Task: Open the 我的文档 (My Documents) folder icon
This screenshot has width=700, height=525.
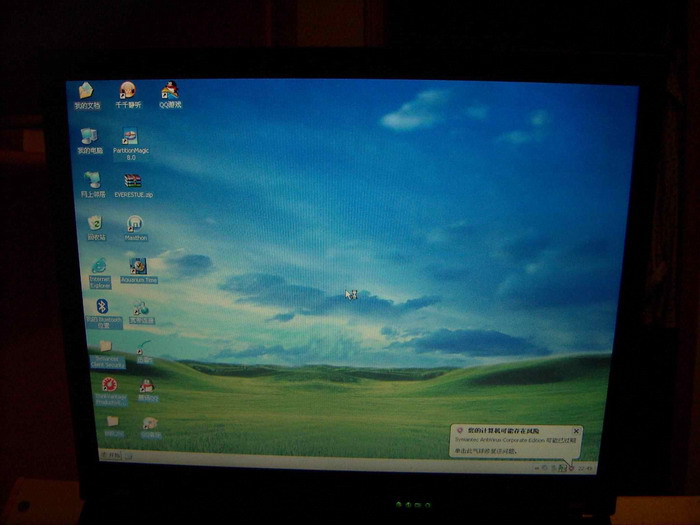Action: (87, 92)
